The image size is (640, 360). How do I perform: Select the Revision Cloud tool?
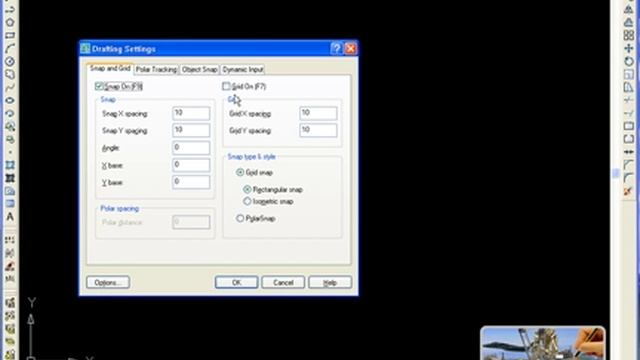(x=10, y=75)
